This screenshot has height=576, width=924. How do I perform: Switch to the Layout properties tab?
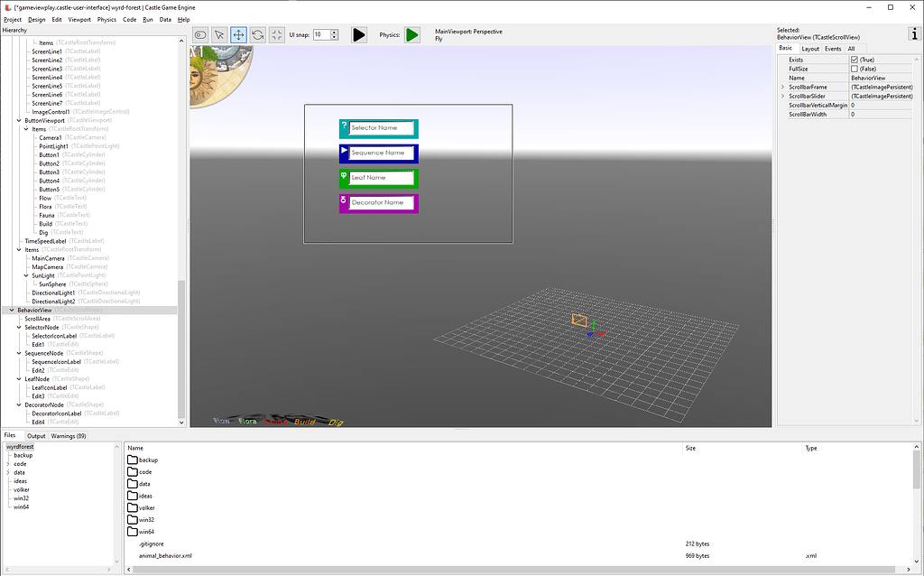[x=812, y=49]
